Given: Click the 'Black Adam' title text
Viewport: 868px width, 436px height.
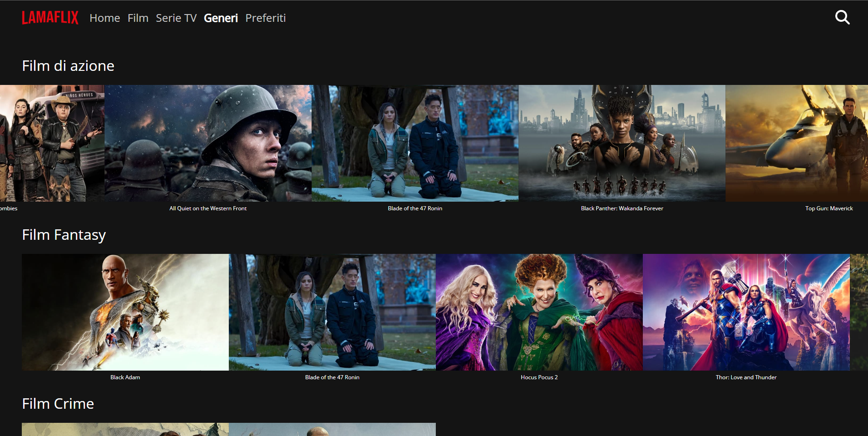Looking at the screenshot, I should point(125,377).
